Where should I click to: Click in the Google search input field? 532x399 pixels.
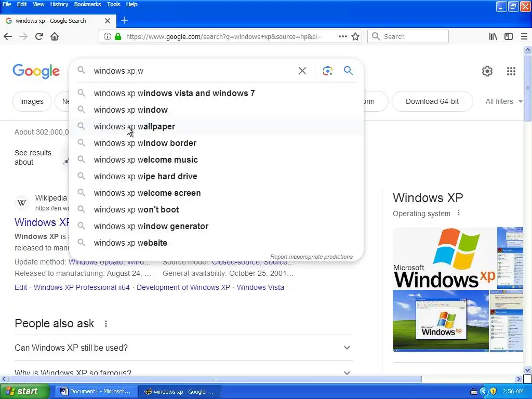point(193,71)
